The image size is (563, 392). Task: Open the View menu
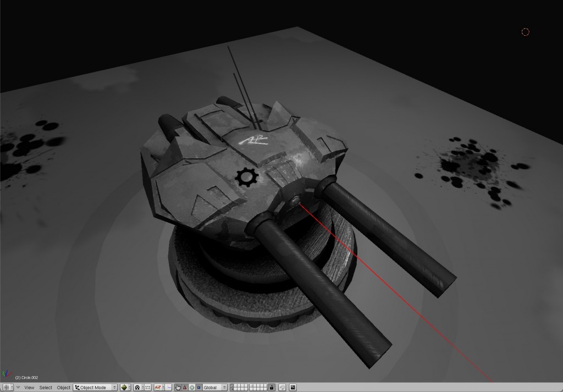pyautogui.click(x=29, y=387)
